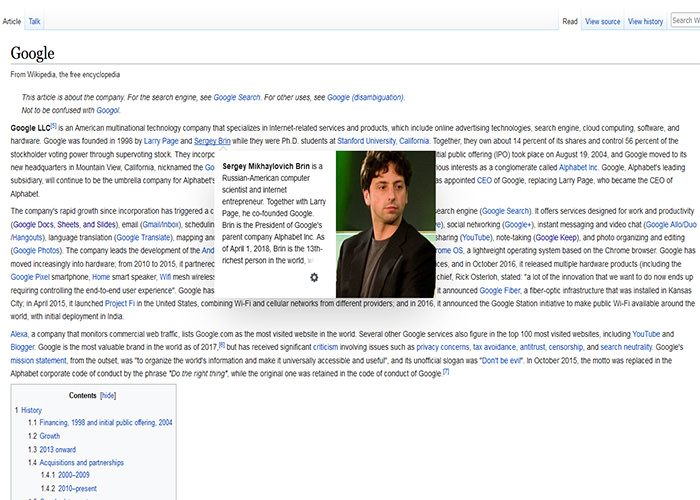Open the Project Fi link
Image resolution: width=700 pixels, height=500 pixels.
(120, 303)
